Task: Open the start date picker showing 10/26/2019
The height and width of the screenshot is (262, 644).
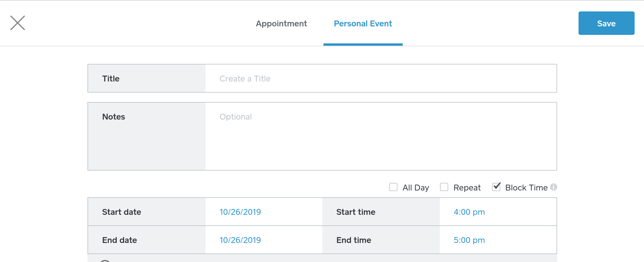Action: (x=240, y=212)
